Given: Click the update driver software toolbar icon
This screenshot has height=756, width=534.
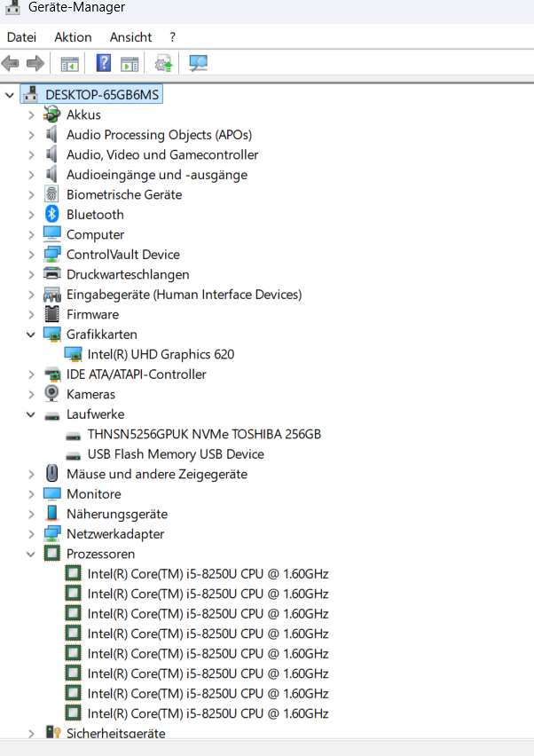Looking at the screenshot, I should [x=163, y=63].
